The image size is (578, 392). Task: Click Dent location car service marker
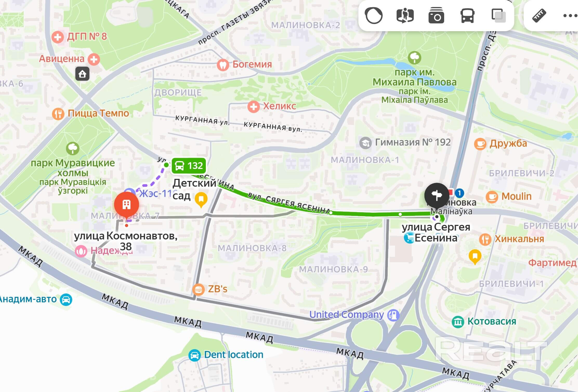pos(194,355)
